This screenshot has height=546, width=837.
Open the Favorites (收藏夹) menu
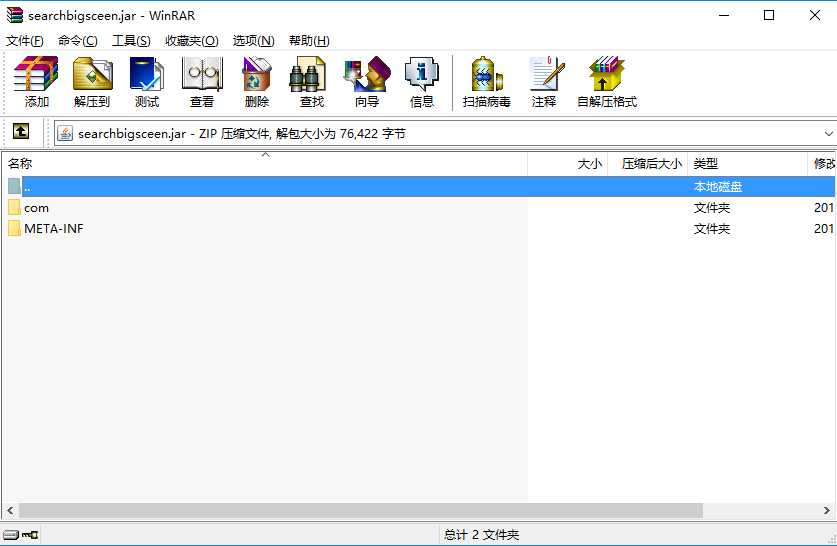(x=192, y=41)
